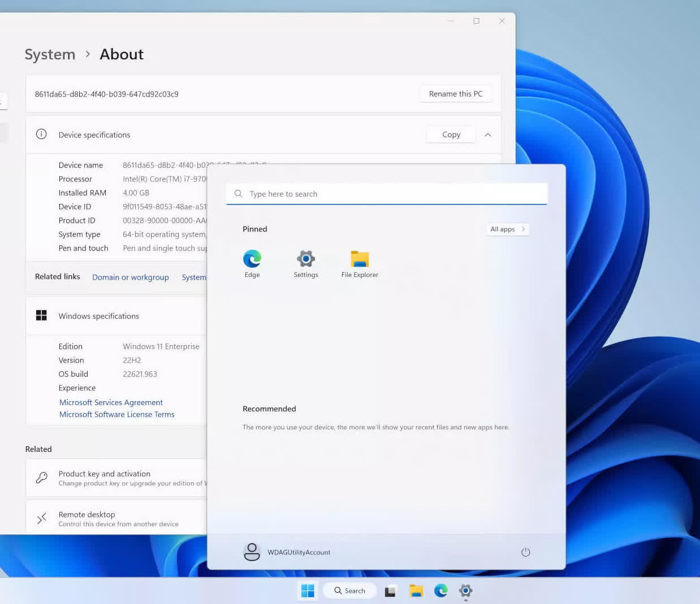Click the 'Type here to search' field
This screenshot has height=604, width=700.
coord(387,194)
